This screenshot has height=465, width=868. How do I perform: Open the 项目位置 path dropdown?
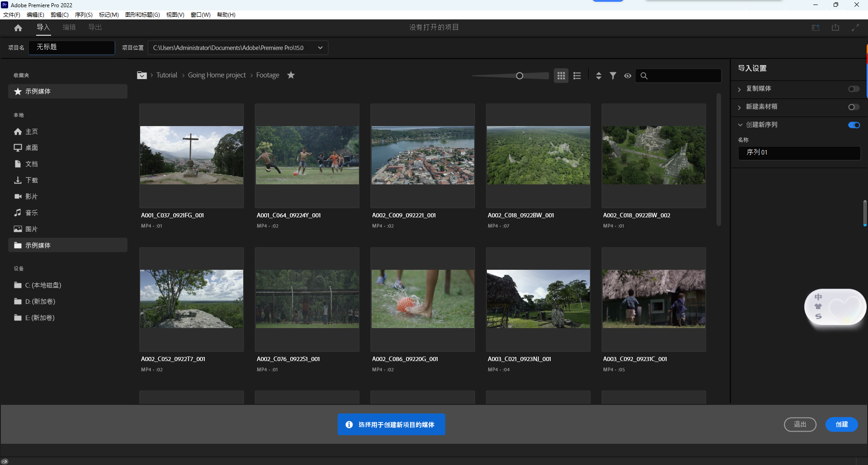(320, 47)
